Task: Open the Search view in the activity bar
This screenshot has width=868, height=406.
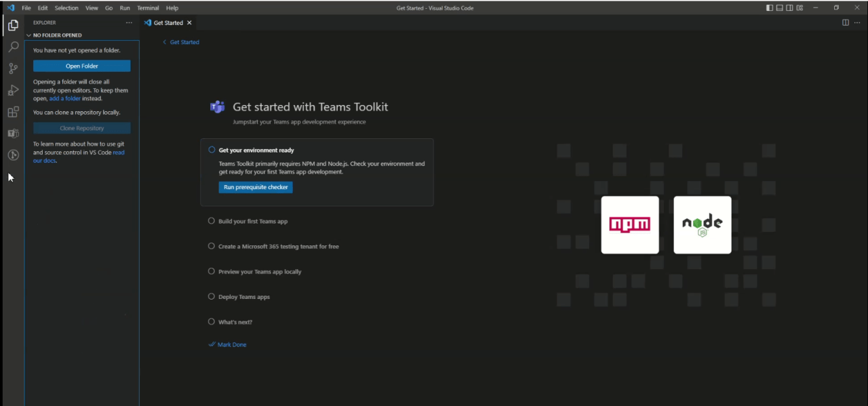Action: pyautogui.click(x=12, y=46)
